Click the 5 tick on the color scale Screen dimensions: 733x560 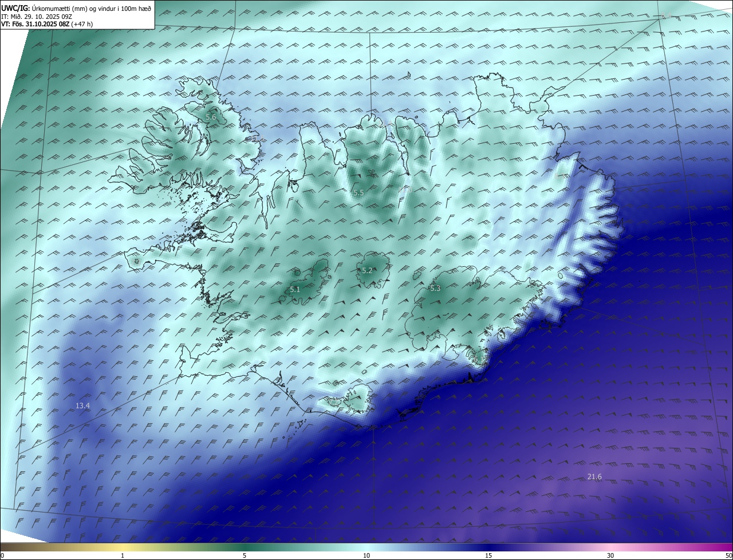point(245,556)
